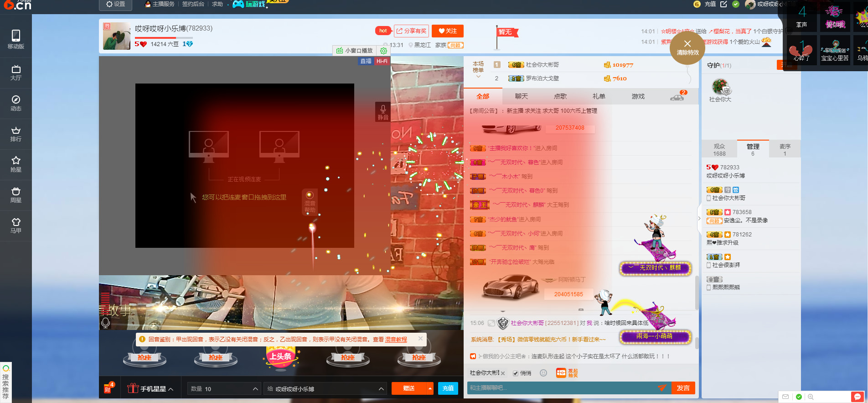
Task: Click the host avatar thumbnail
Action: [117, 36]
